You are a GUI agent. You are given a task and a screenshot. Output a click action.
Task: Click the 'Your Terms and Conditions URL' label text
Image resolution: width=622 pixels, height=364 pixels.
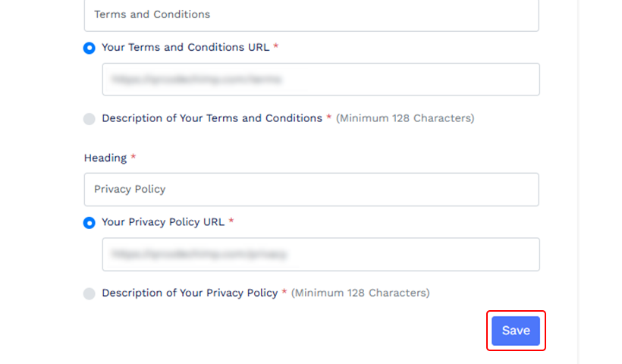185,47
